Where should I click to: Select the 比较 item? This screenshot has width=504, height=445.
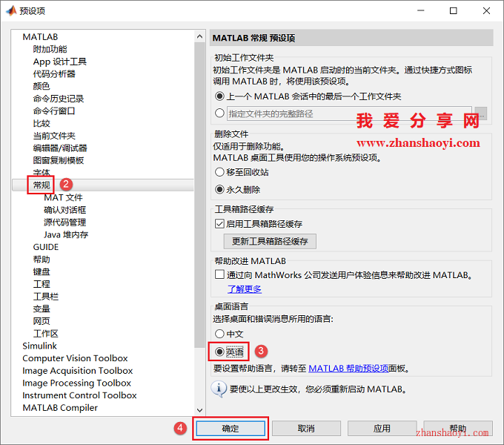[x=42, y=123]
